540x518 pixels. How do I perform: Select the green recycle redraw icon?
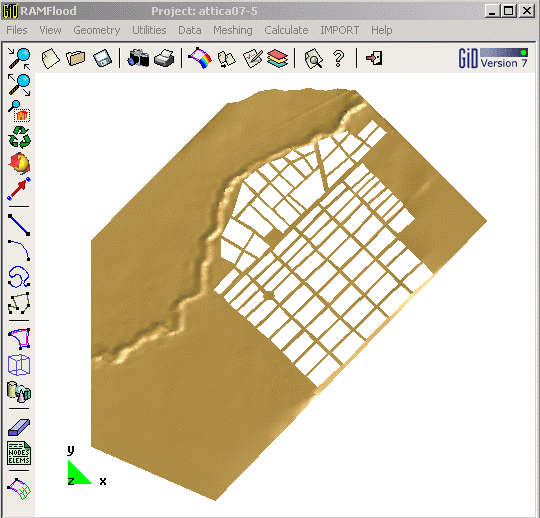pyautogui.click(x=19, y=137)
